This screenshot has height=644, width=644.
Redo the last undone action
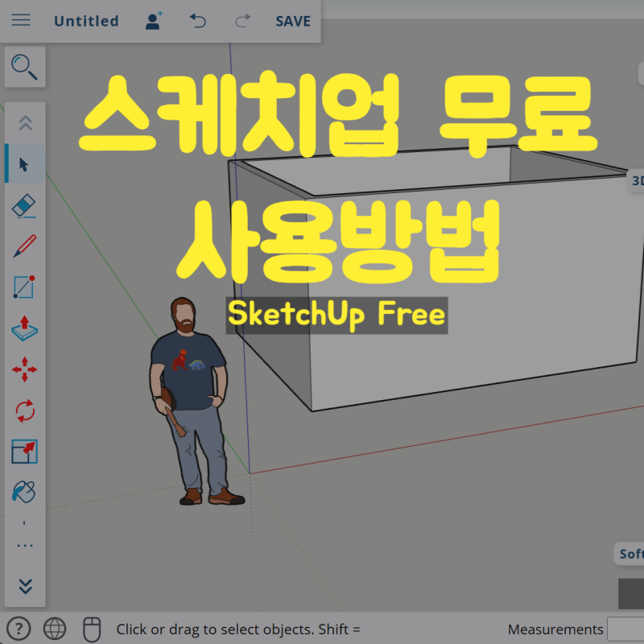pos(243,21)
